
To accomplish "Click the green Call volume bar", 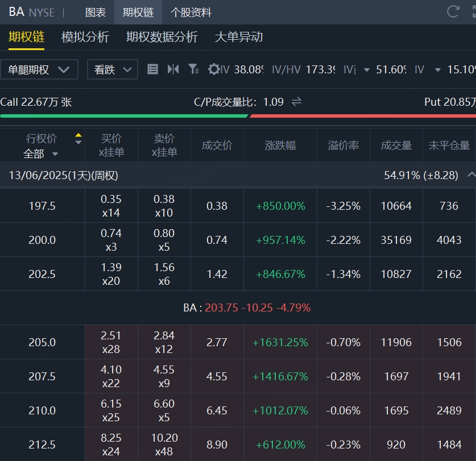I will [x=124, y=116].
